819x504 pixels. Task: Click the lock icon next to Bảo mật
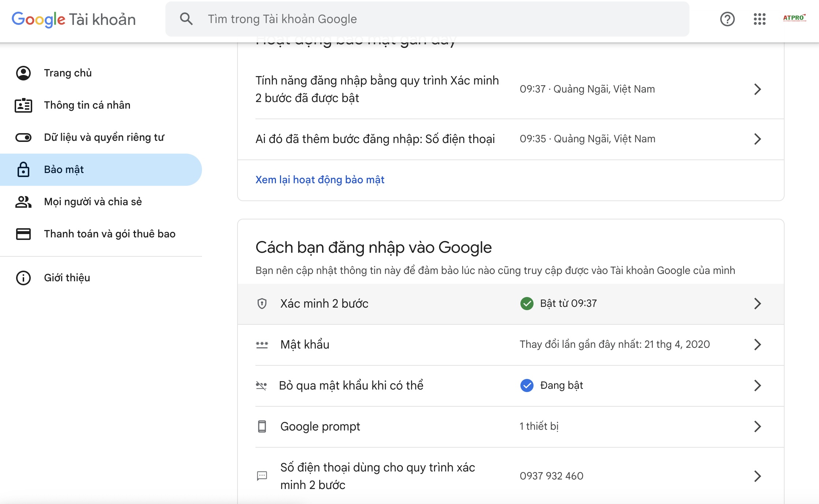coord(23,169)
